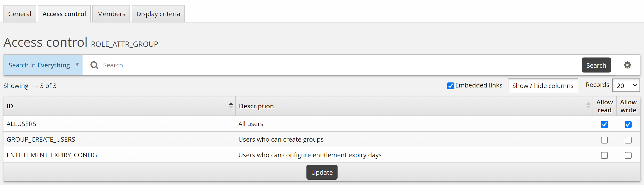Open the Display criteria tab
Image resolution: width=644 pixels, height=185 pixels.
pyautogui.click(x=158, y=14)
